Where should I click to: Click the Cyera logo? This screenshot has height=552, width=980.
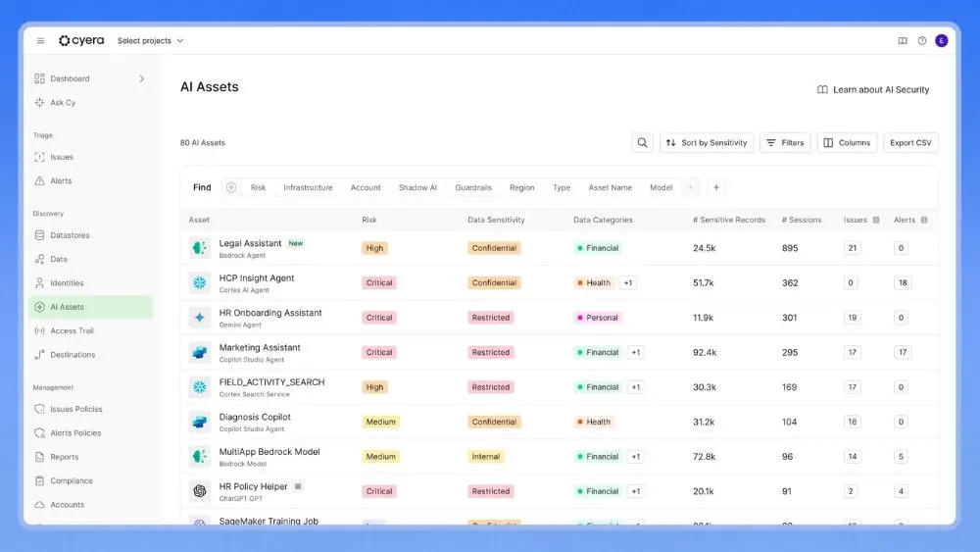(81, 40)
